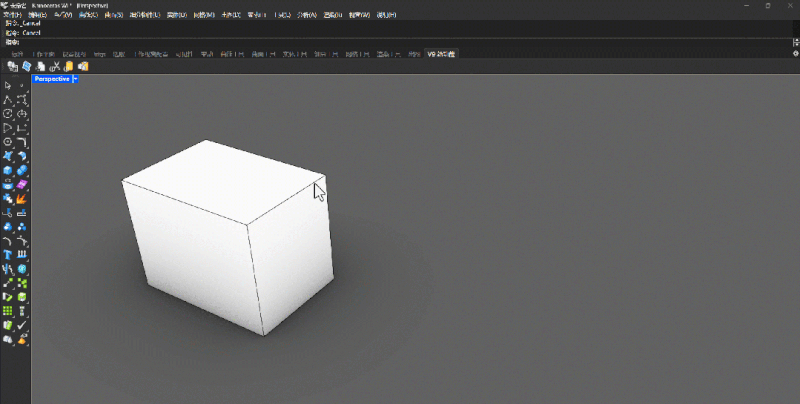The height and width of the screenshot is (404, 800).
Task: Click the Perspective viewport title label
Action: point(51,78)
